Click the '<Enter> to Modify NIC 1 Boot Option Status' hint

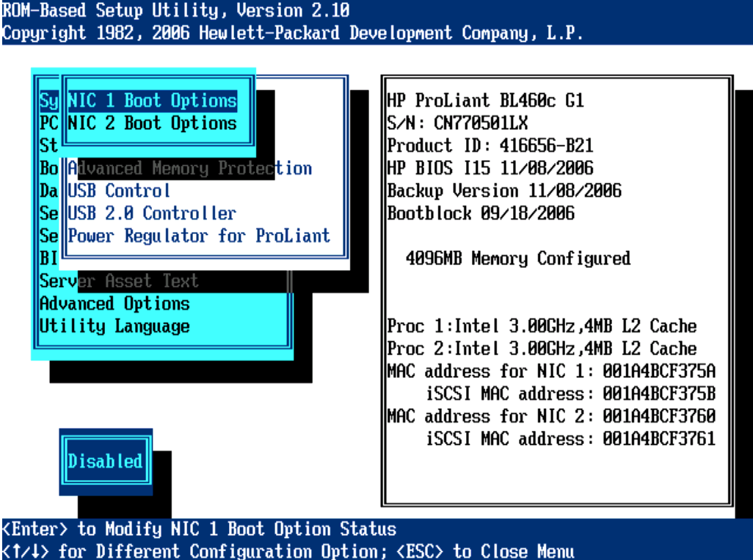point(200,529)
